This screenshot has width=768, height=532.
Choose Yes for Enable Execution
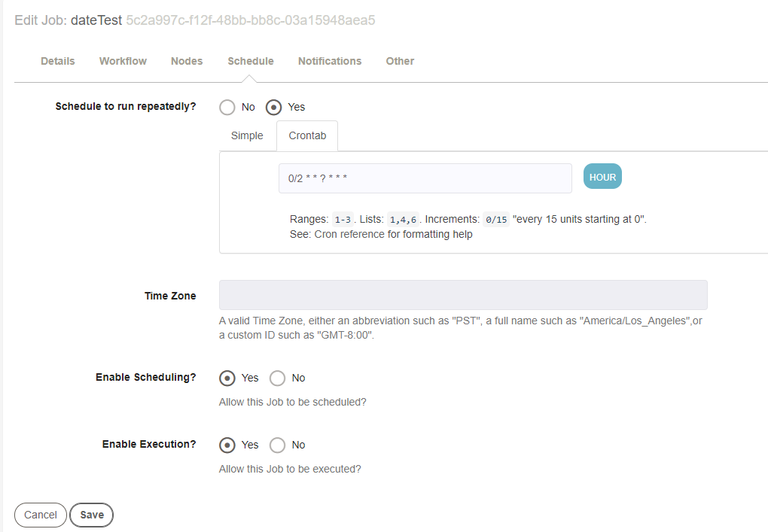227,445
